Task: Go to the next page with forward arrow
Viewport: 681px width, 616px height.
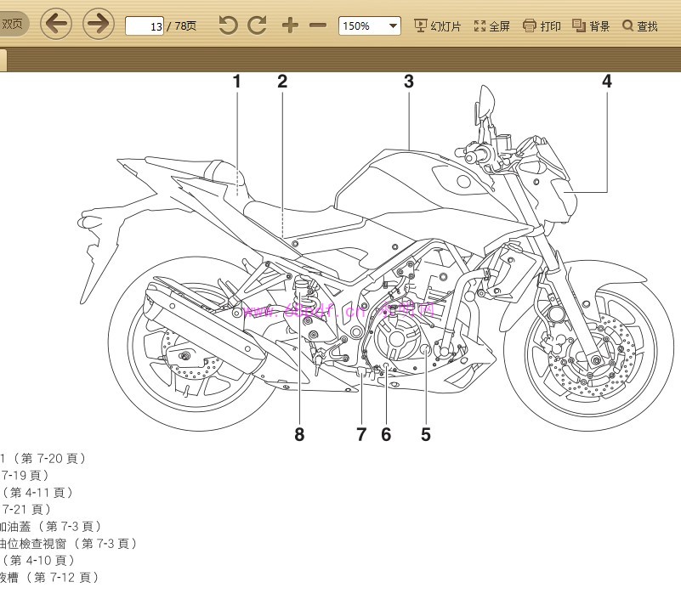Action: click(x=99, y=25)
